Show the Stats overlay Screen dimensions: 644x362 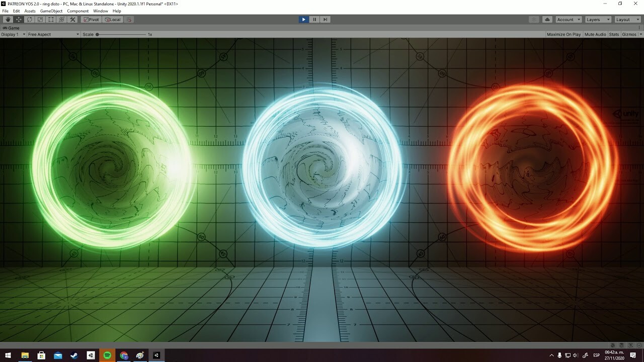tap(614, 34)
